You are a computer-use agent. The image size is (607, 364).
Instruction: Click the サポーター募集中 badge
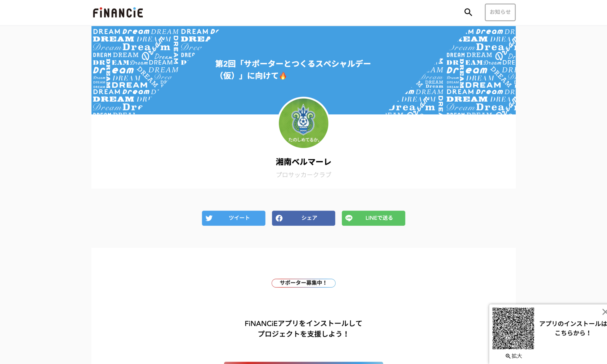pos(303,283)
